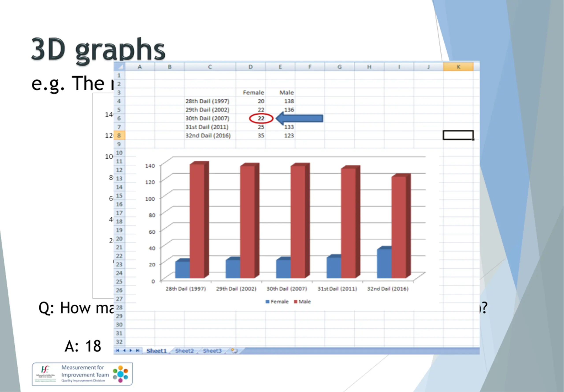Switch to the Sheet2 tab
564x392 pixels.
tap(184, 351)
